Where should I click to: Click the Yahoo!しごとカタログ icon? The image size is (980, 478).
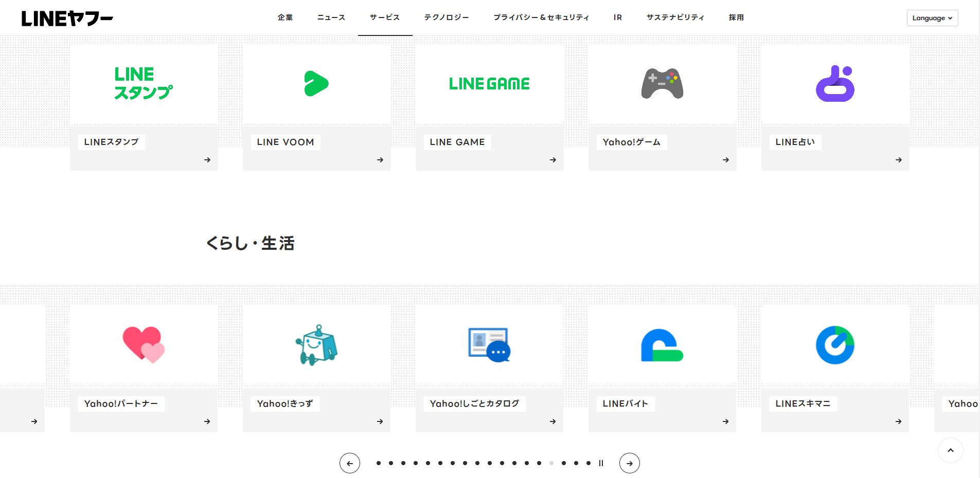(x=489, y=345)
